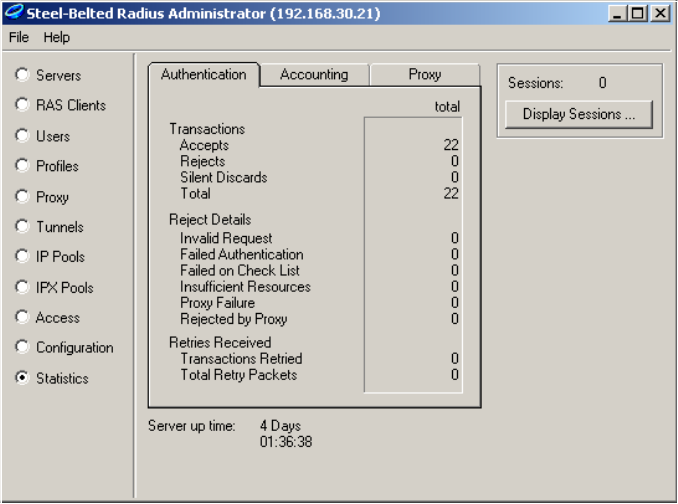Click the Reject Details heading

tap(210, 220)
